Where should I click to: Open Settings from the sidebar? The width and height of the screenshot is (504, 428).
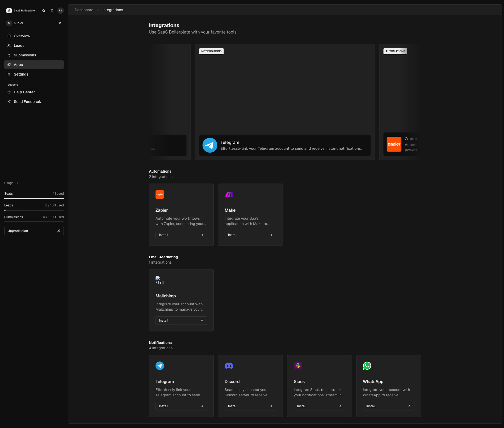click(21, 74)
